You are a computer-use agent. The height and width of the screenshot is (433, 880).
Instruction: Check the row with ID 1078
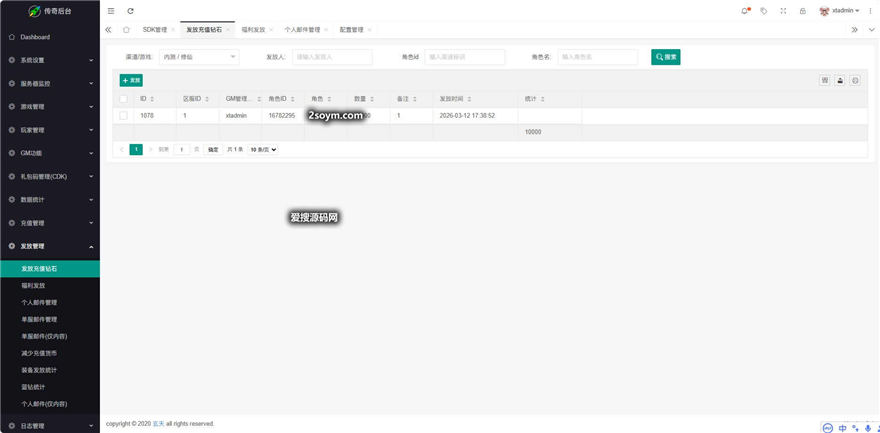point(123,116)
